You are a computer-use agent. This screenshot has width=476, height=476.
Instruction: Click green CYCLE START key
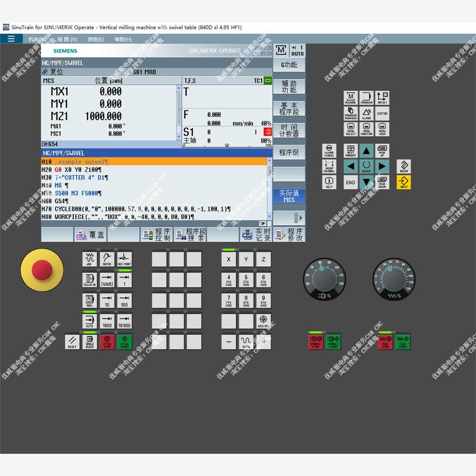pyautogui.click(x=125, y=342)
